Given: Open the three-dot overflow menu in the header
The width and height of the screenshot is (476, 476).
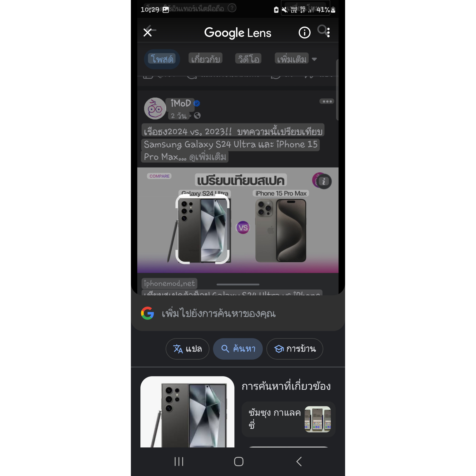Looking at the screenshot, I should (328, 33).
